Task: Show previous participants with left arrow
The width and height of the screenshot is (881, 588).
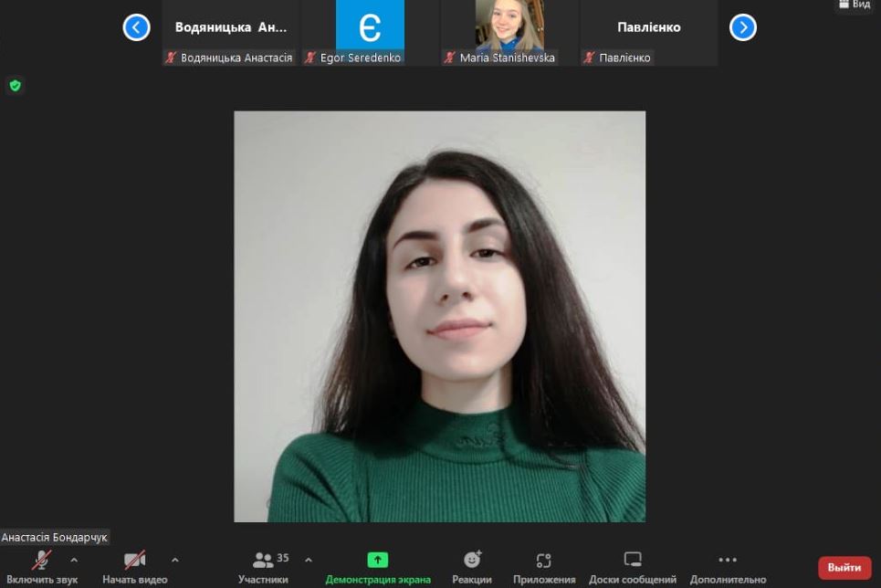Action: (137, 27)
